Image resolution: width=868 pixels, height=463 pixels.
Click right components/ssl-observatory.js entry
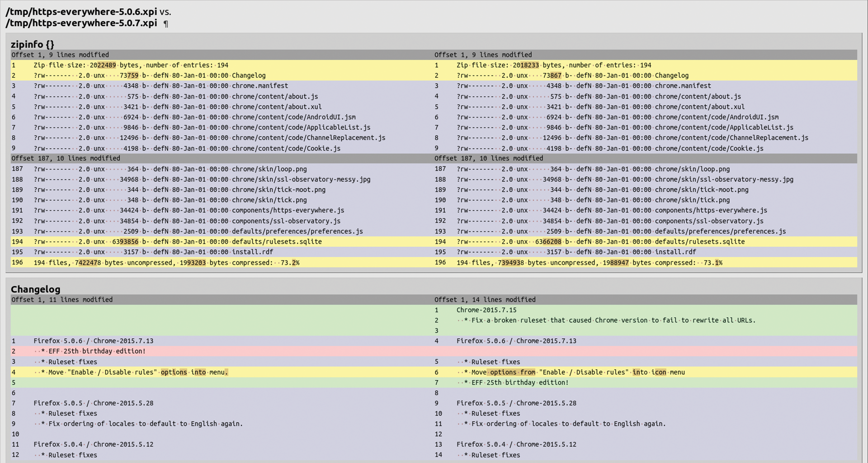pyautogui.click(x=709, y=221)
